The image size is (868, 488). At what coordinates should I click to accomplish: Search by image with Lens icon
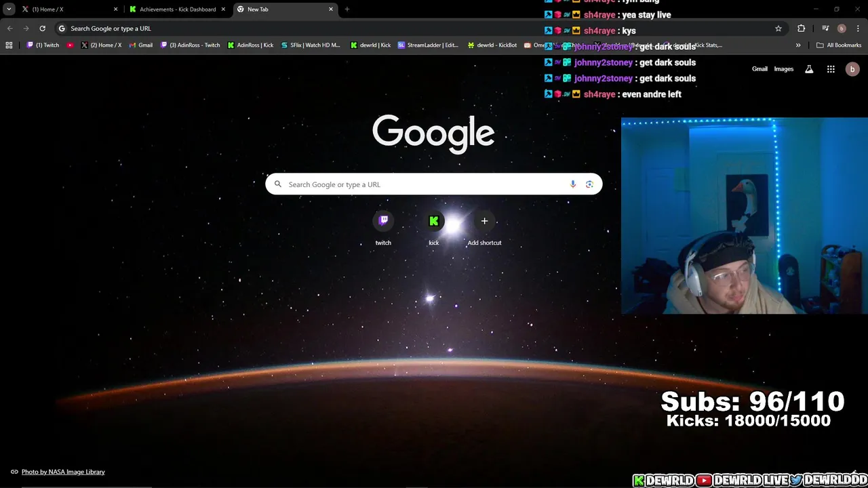pos(589,184)
